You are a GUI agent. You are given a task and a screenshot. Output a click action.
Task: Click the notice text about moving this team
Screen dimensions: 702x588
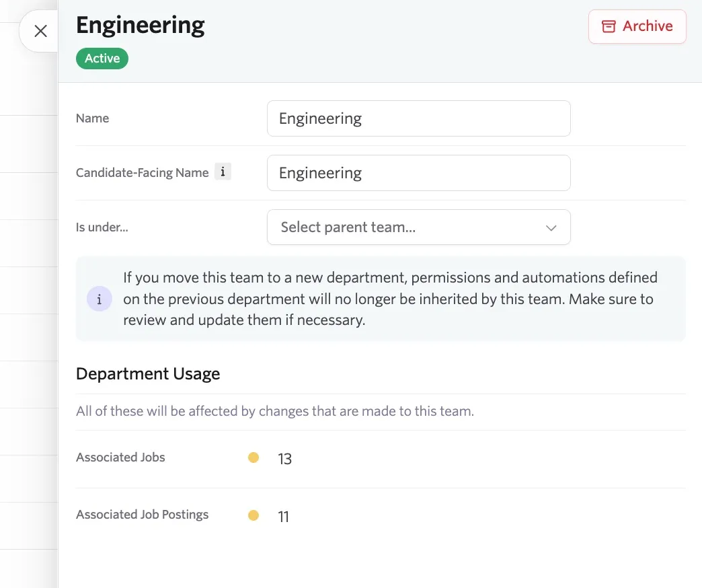tap(391, 299)
